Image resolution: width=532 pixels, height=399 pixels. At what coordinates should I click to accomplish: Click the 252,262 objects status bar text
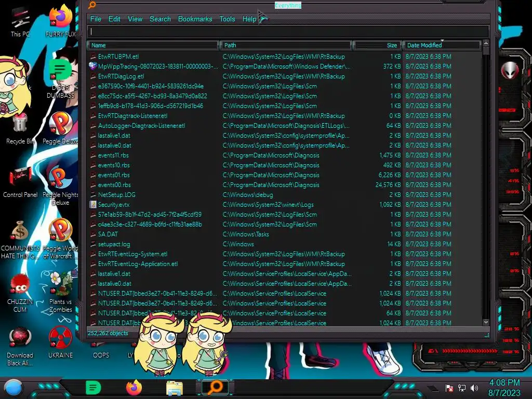point(108,333)
